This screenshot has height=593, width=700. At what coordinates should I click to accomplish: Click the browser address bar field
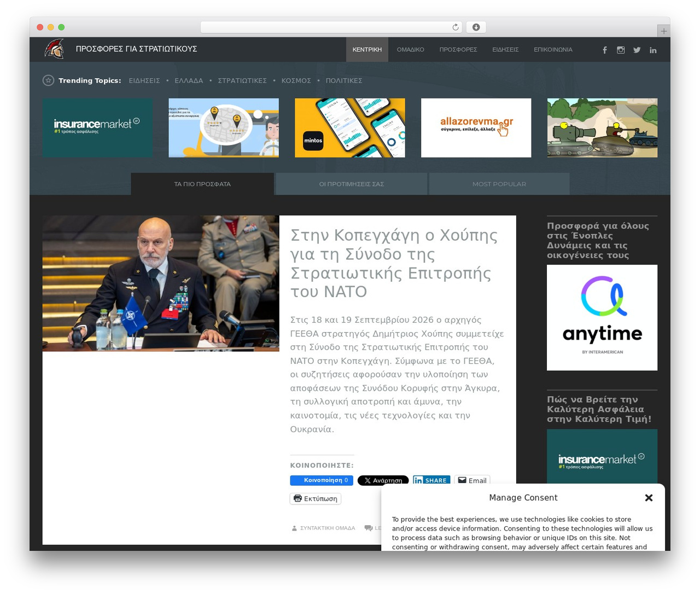pyautogui.click(x=331, y=27)
